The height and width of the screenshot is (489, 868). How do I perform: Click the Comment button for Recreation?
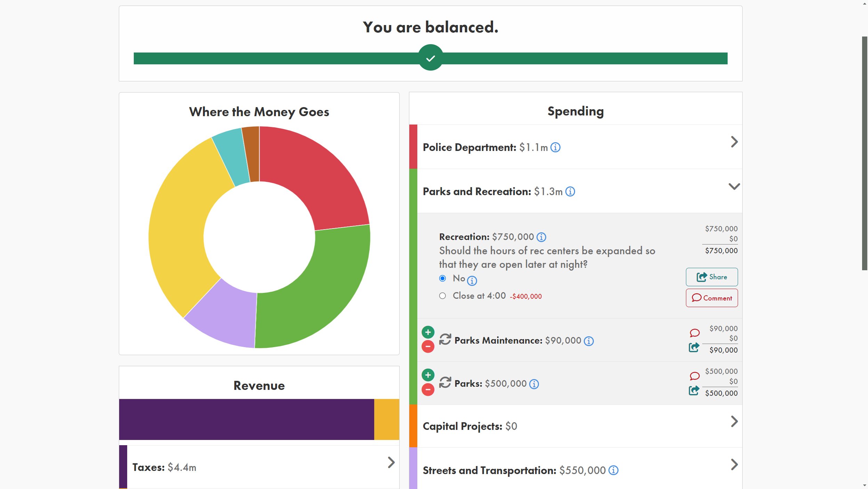(x=712, y=298)
